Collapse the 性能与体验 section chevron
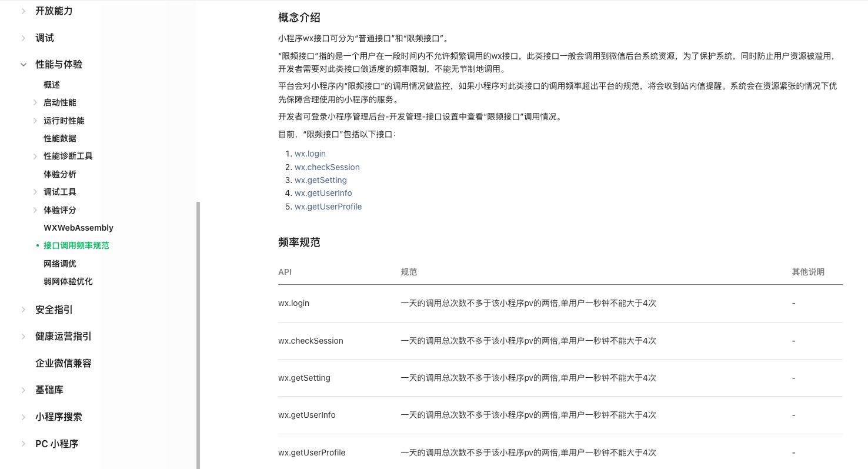 coord(24,65)
